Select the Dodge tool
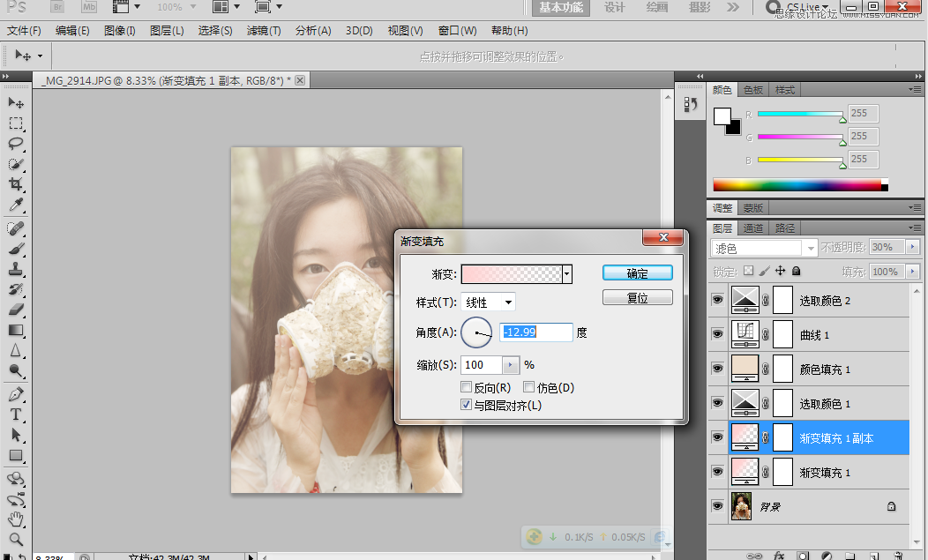This screenshot has height=560, width=928. (16, 371)
